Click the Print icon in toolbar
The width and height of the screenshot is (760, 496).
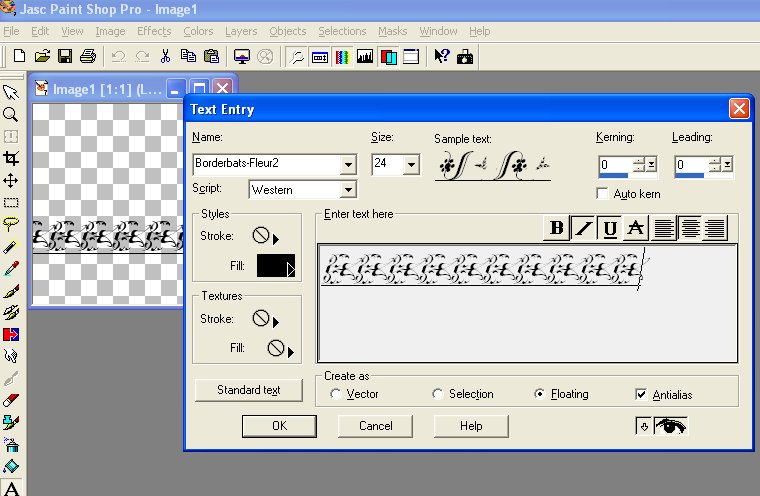click(x=87, y=56)
